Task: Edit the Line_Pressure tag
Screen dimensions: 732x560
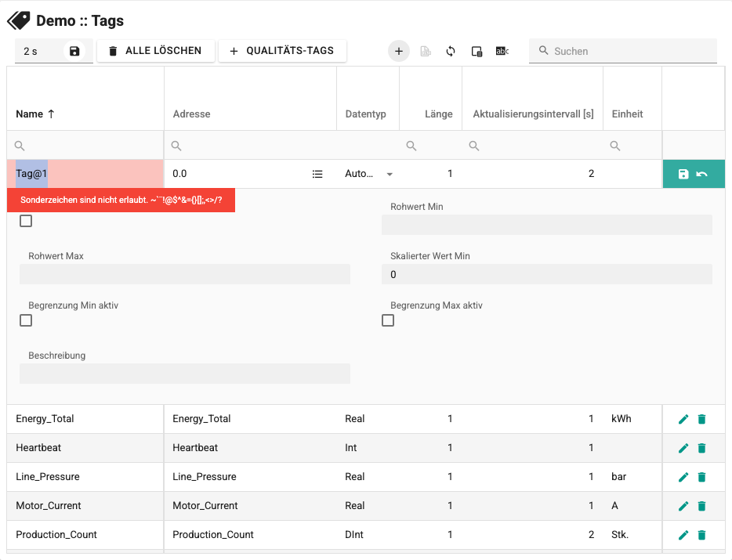Action: (683, 477)
